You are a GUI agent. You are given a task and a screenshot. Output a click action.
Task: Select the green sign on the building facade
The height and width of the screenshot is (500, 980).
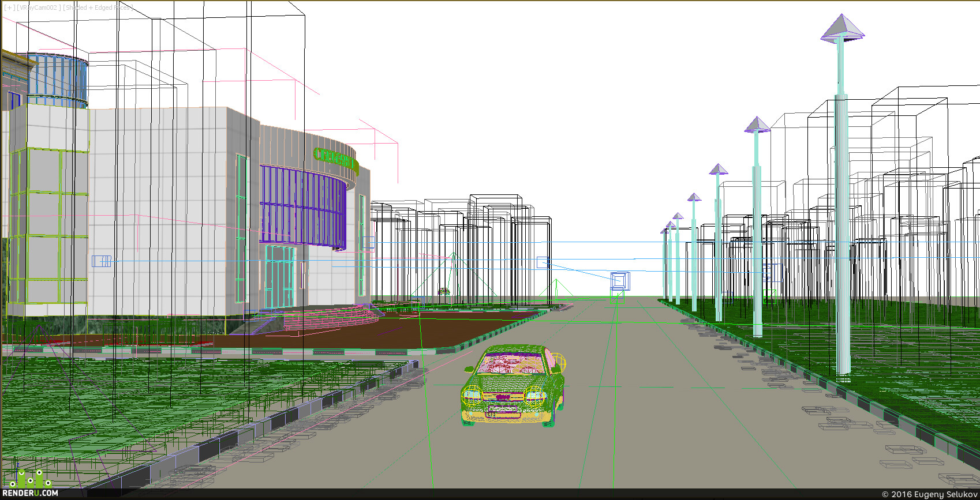[335, 159]
